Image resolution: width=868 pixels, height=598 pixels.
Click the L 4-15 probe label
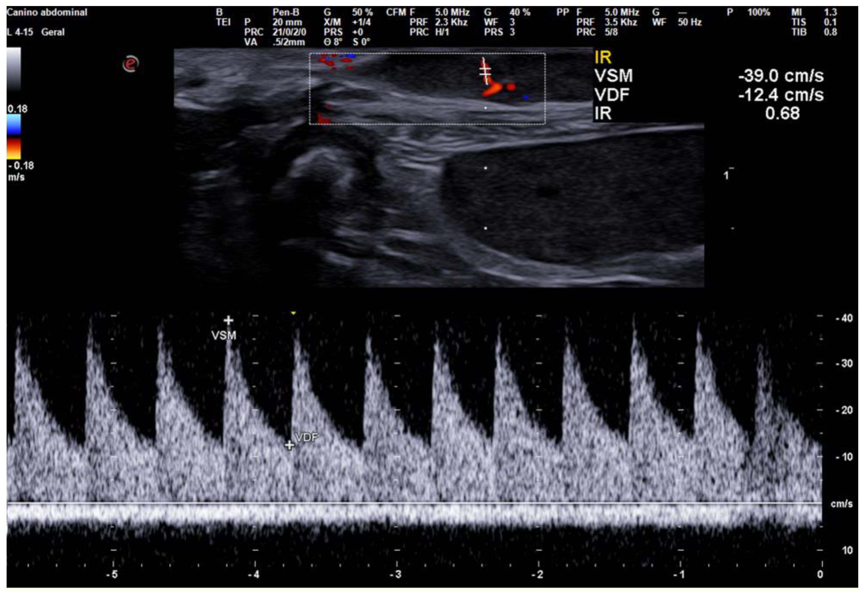pos(20,32)
